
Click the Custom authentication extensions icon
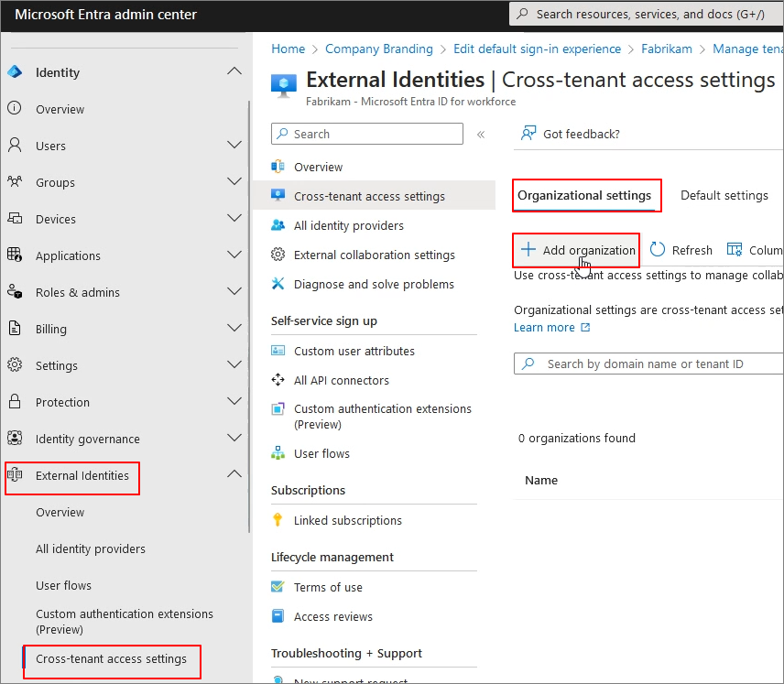tap(278, 409)
